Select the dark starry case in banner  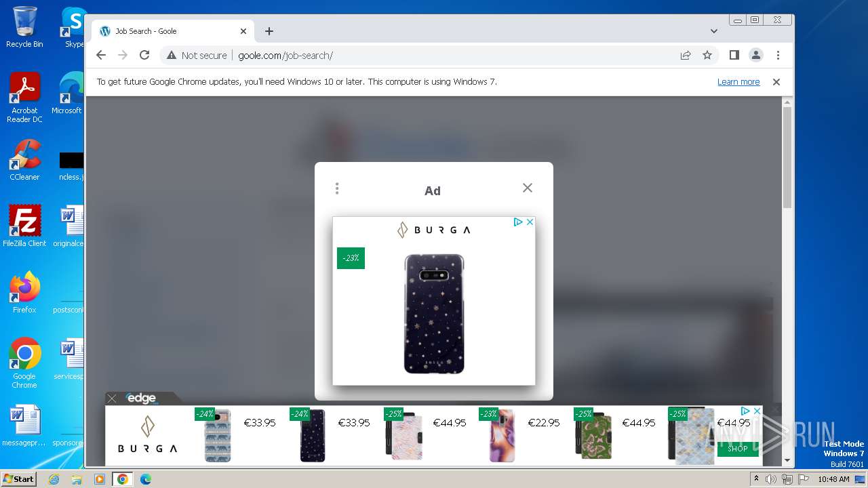[313, 436]
